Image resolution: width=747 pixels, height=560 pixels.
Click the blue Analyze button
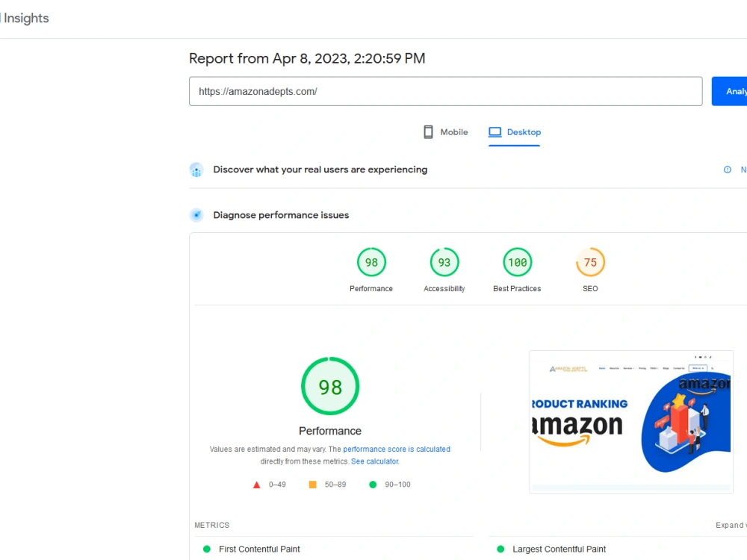pyautogui.click(x=729, y=91)
